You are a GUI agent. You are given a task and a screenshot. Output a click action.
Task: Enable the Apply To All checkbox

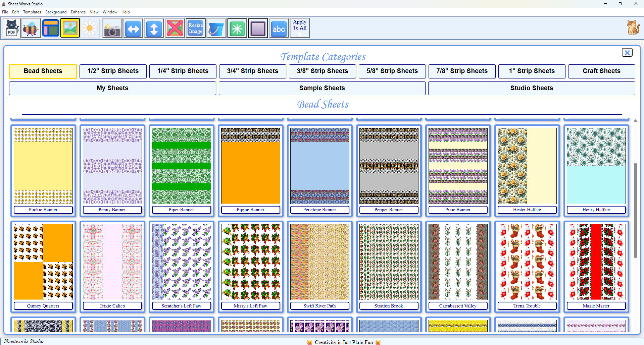(x=299, y=34)
